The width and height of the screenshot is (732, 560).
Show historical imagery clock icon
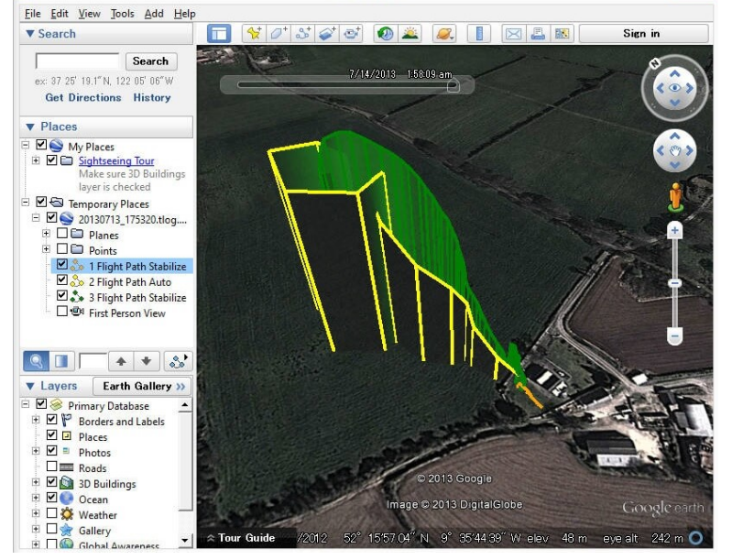click(x=385, y=34)
